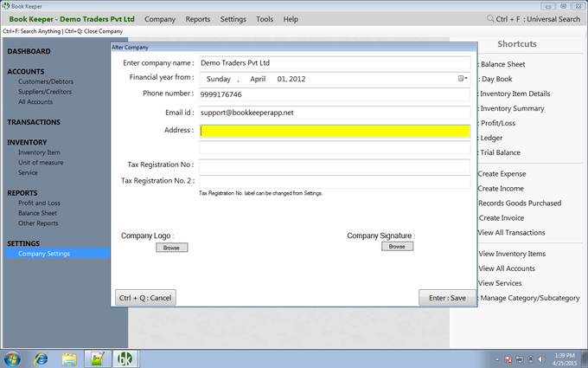Open Inventory Item in sidebar
Screen dimensions: 588x368
click(39, 152)
